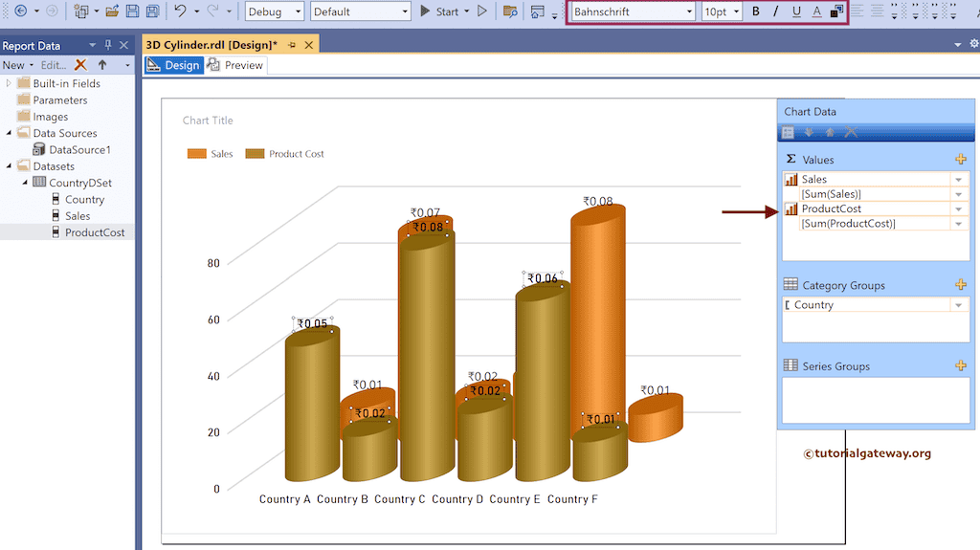Viewport: 980px width, 550px height.
Task: Click the window-layout toolbar icon beside Find in Files
Action: point(538,11)
